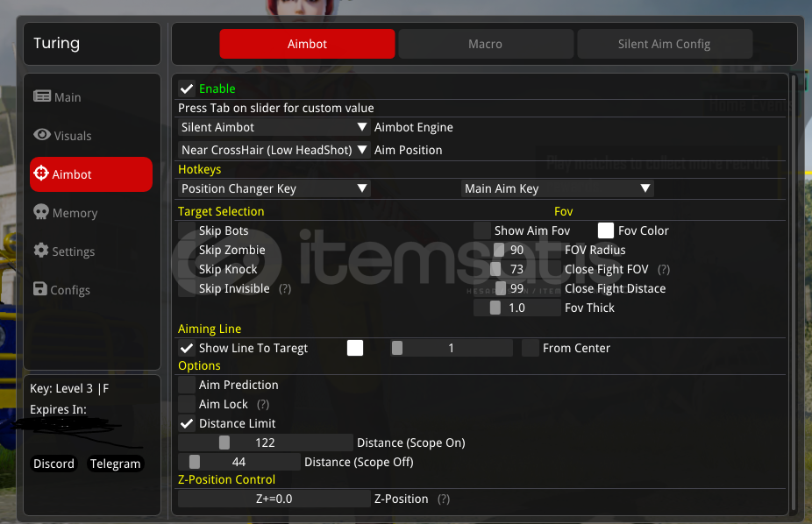Switch to the Macro tab

485,44
